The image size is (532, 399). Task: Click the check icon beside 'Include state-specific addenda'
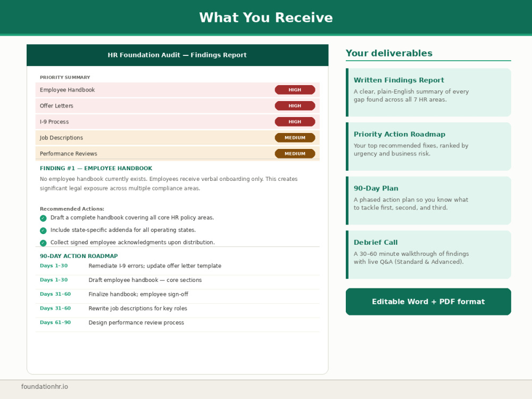coord(43,231)
